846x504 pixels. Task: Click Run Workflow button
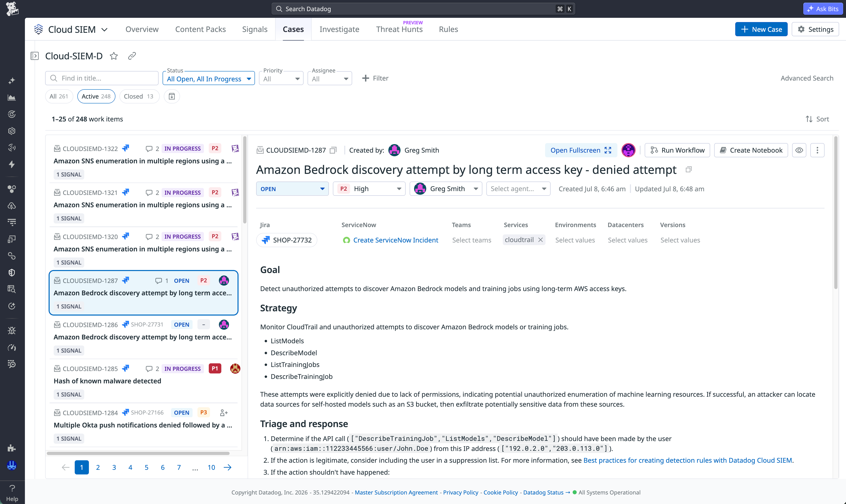coord(677,150)
